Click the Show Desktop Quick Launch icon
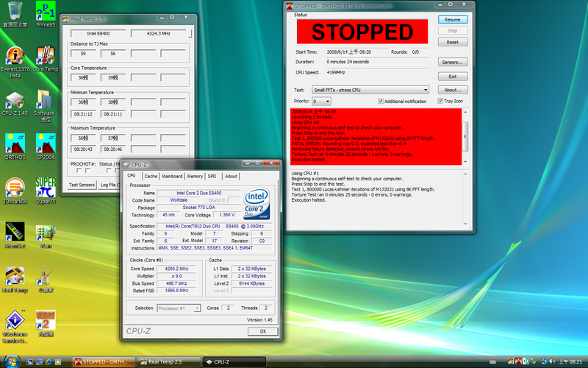588x368 pixels. 29,362
